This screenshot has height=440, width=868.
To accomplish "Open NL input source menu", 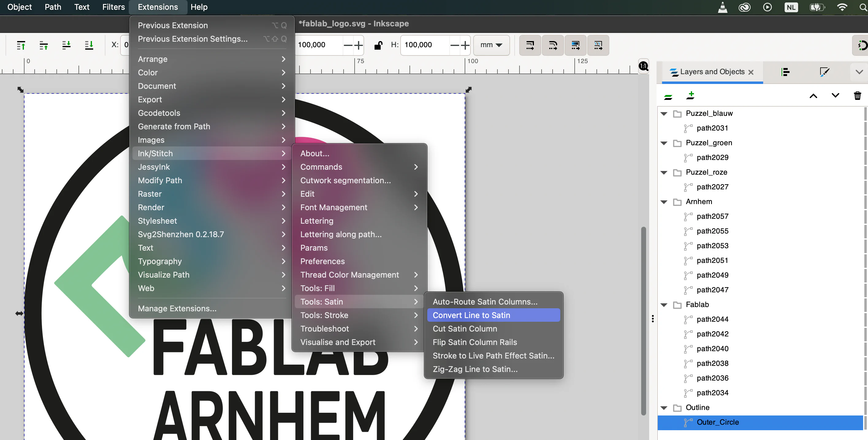I will pyautogui.click(x=791, y=7).
